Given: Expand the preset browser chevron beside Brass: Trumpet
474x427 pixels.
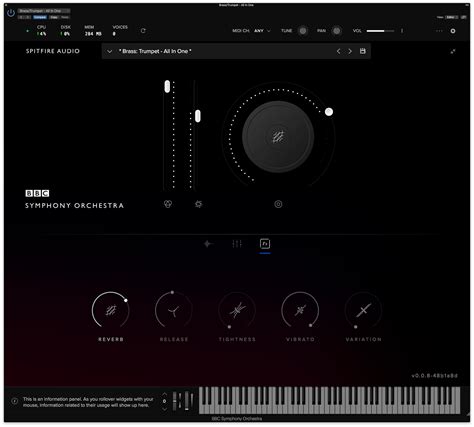Looking at the screenshot, I should click(109, 51).
